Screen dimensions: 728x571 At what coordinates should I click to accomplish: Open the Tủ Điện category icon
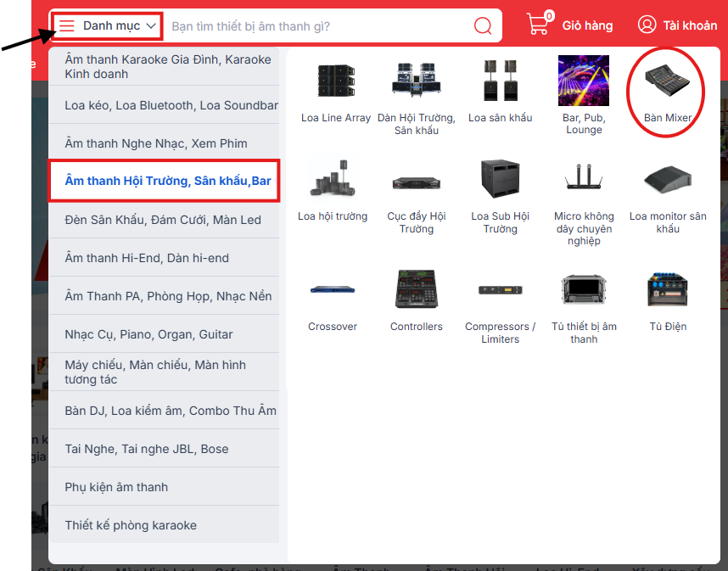(667, 290)
